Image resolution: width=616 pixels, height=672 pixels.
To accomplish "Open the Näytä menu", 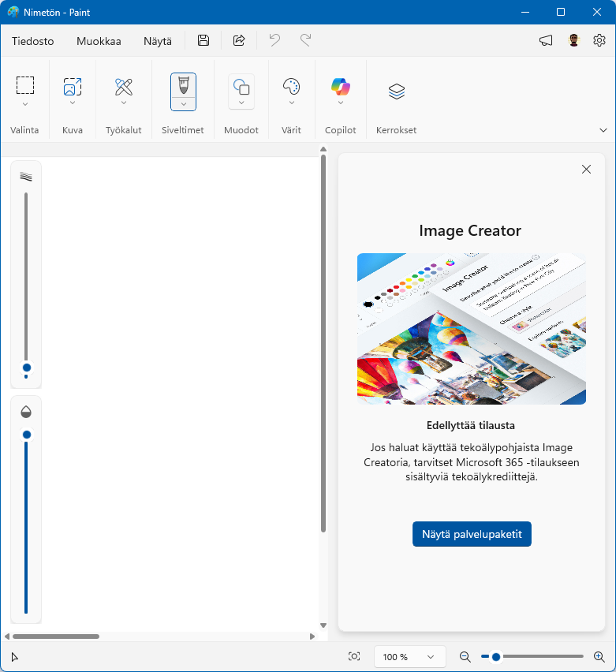I will tap(157, 41).
